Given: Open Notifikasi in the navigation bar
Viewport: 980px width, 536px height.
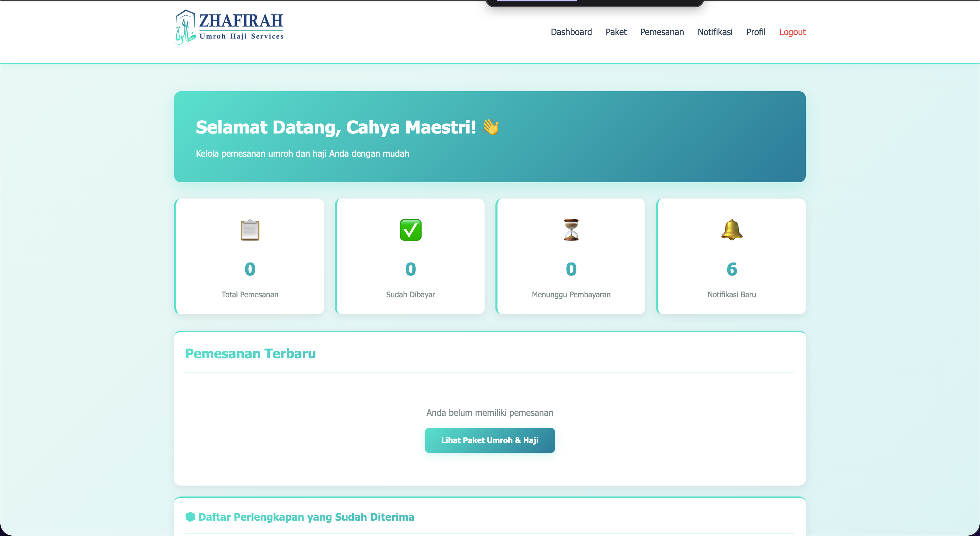Looking at the screenshot, I should pyautogui.click(x=715, y=32).
